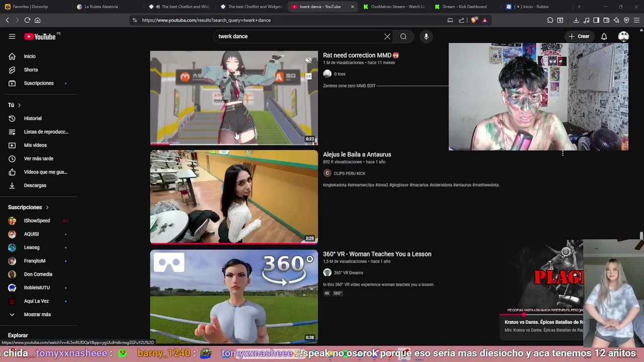Viewport: 644px width, 362px height.
Task: Open the notifications bell
Action: pos(604,36)
